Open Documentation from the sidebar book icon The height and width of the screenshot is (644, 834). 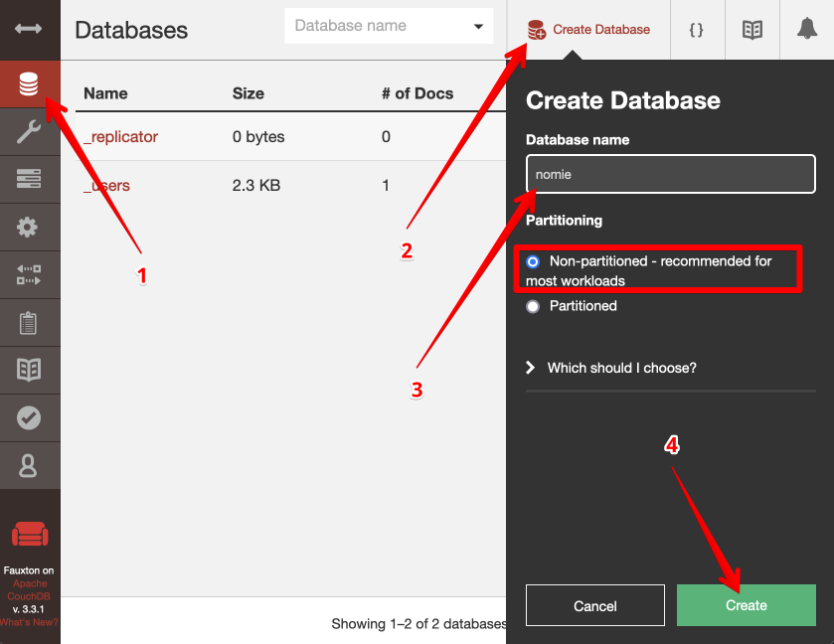[30, 370]
